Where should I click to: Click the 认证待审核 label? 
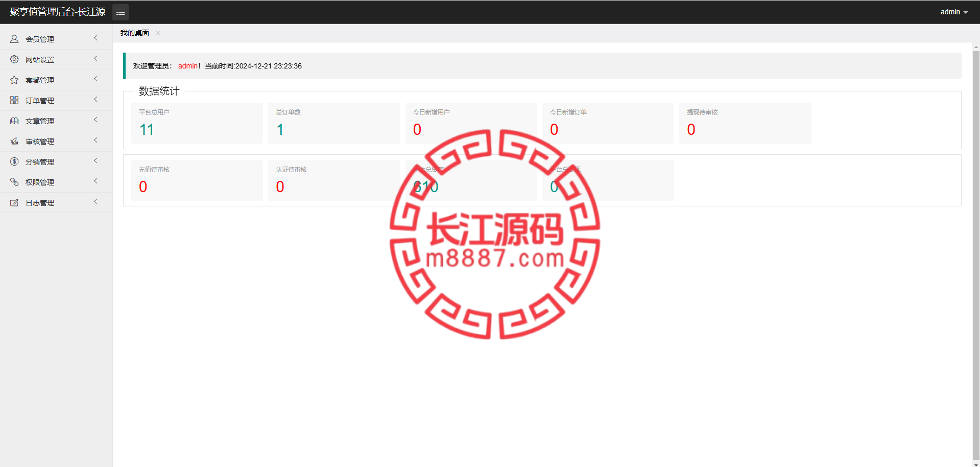tap(291, 169)
